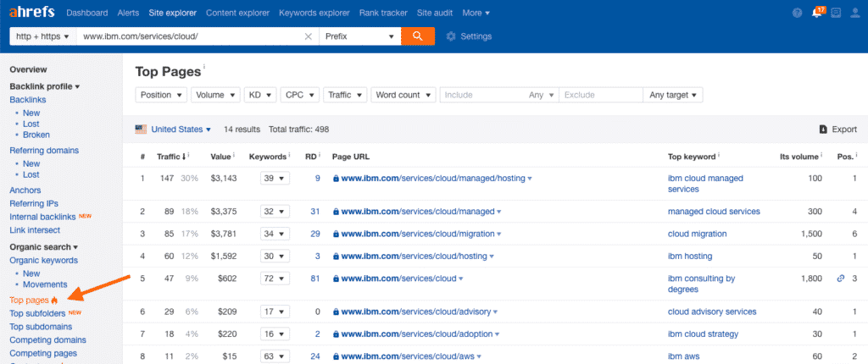Expand keywords dropdown showing 39
This screenshot has width=868, height=364.
(275, 179)
